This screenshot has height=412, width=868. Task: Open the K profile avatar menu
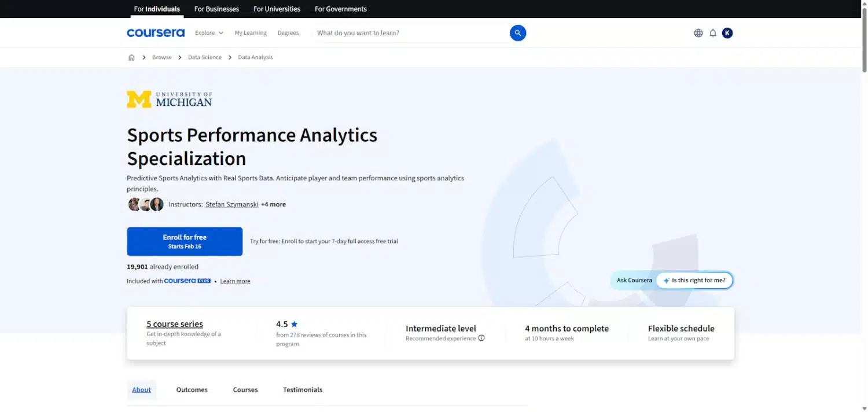pyautogui.click(x=727, y=33)
